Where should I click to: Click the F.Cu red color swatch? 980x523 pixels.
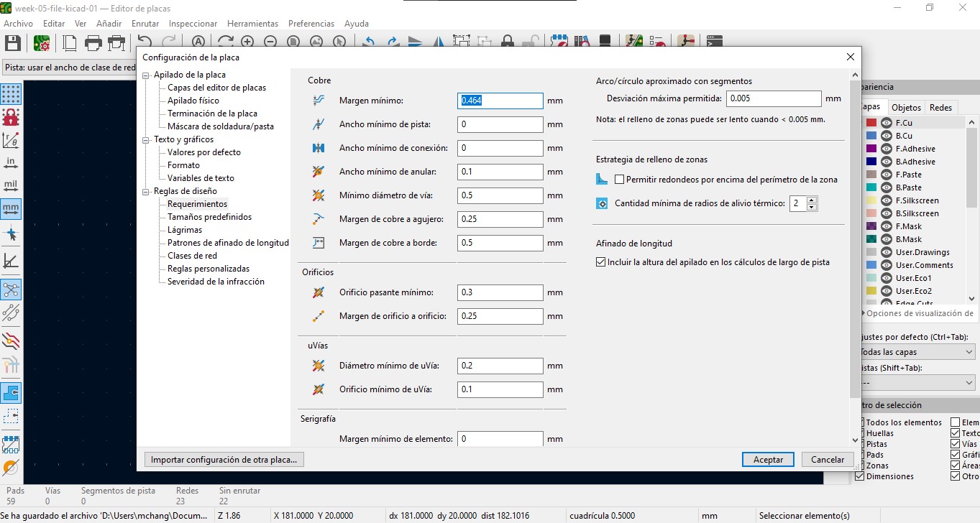871,123
